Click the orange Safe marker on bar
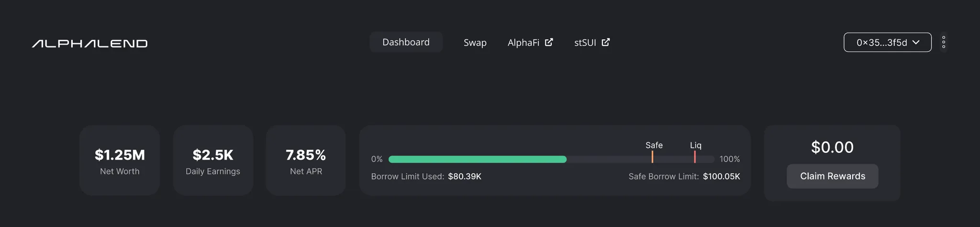This screenshot has width=980, height=227. (652, 157)
